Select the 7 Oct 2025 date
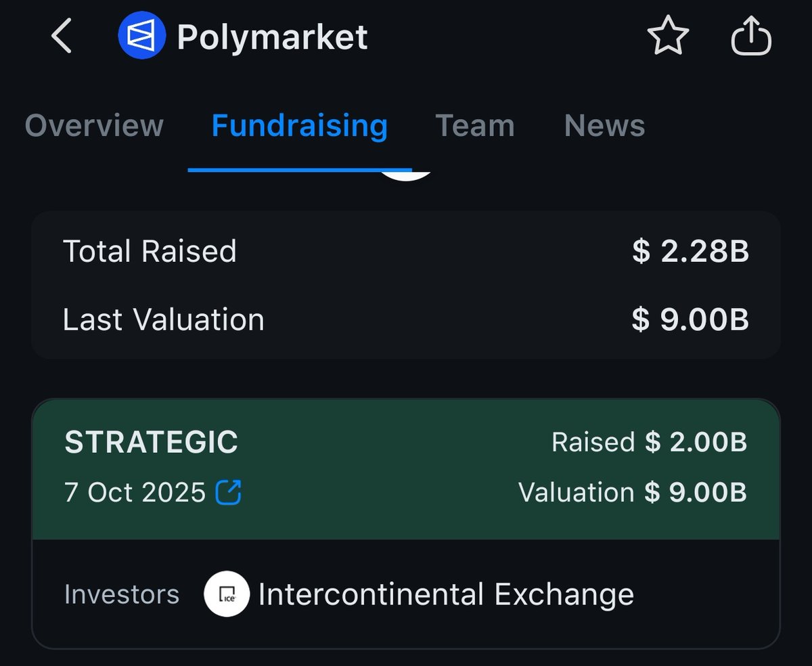This screenshot has width=812, height=666. [x=135, y=492]
